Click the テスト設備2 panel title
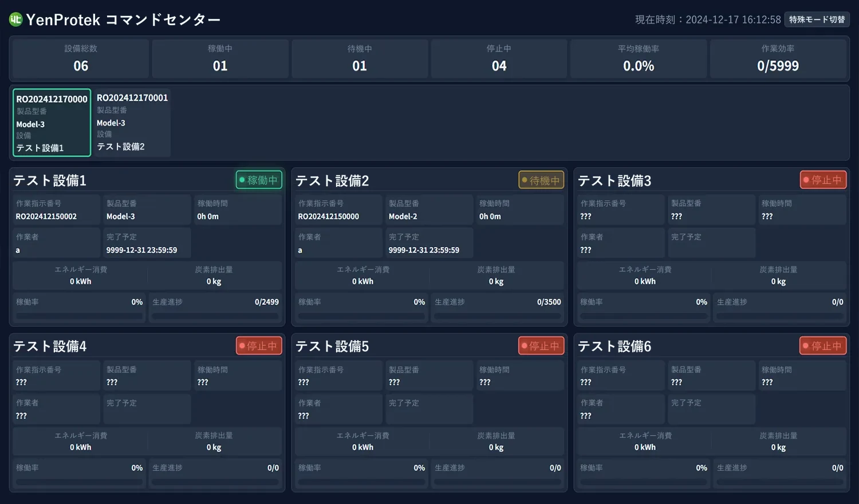859x504 pixels. 332,180
